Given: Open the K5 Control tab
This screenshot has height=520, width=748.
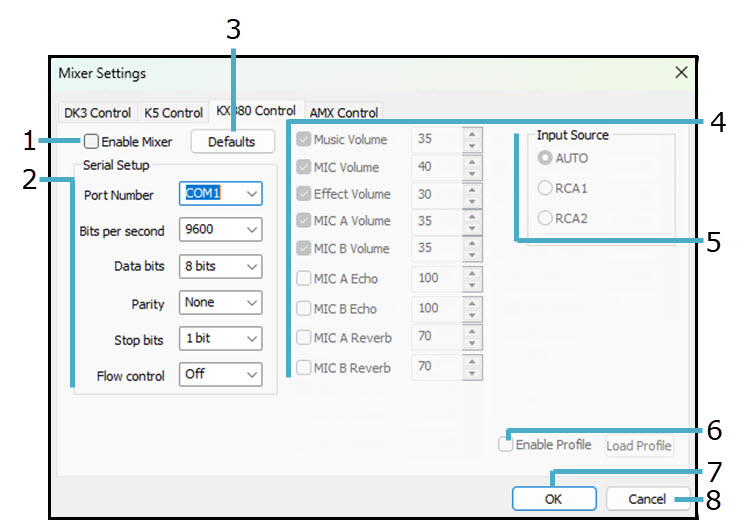Looking at the screenshot, I should pyautogui.click(x=173, y=113).
